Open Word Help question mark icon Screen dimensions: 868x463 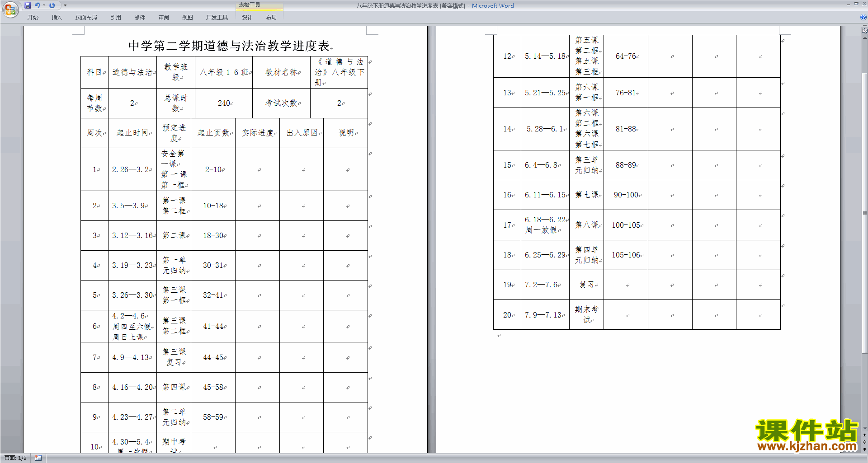coord(863,17)
